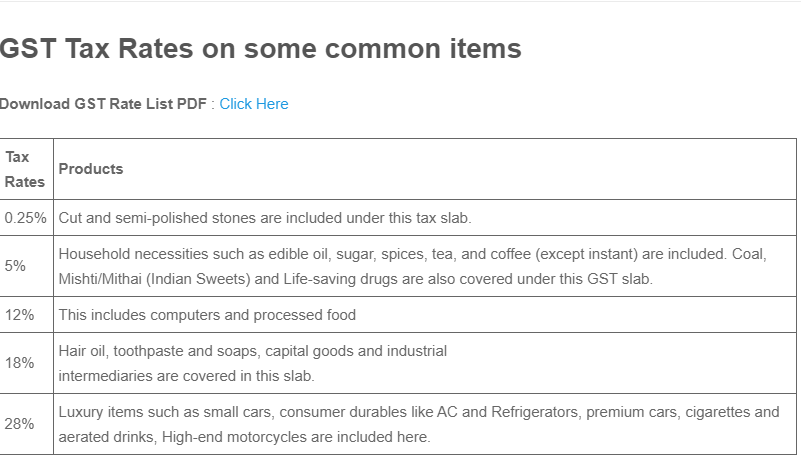This screenshot has height=457, width=801.
Task: Click the intermediaries are covered text line
Action: coord(186,376)
